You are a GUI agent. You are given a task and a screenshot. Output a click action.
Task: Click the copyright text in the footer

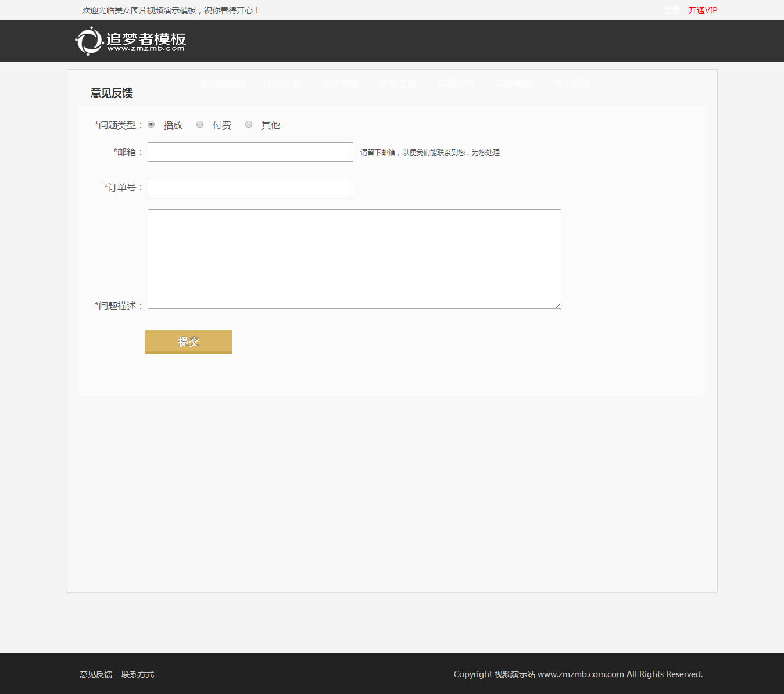[x=578, y=674]
